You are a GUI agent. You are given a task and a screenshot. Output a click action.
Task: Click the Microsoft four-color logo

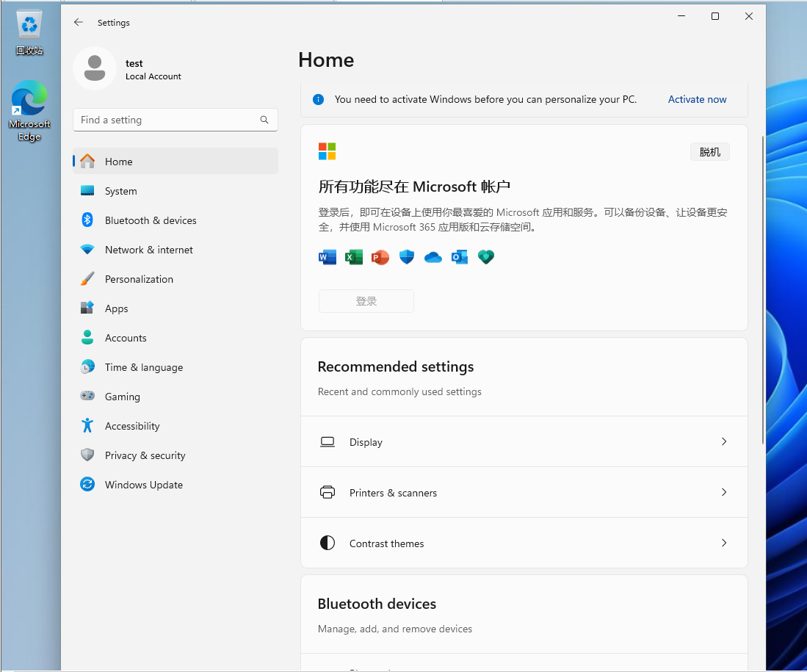(327, 151)
